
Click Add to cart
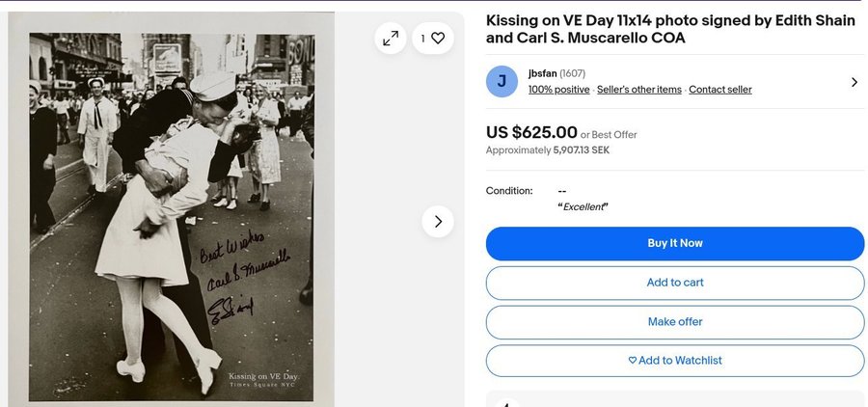tap(674, 283)
